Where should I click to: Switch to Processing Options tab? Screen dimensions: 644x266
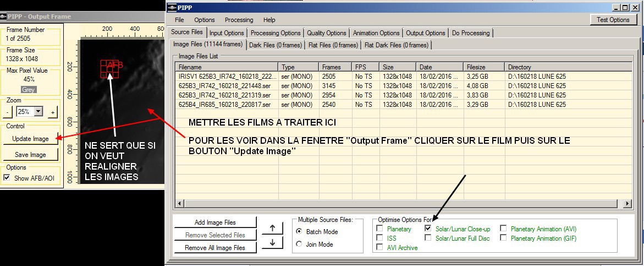tap(276, 33)
